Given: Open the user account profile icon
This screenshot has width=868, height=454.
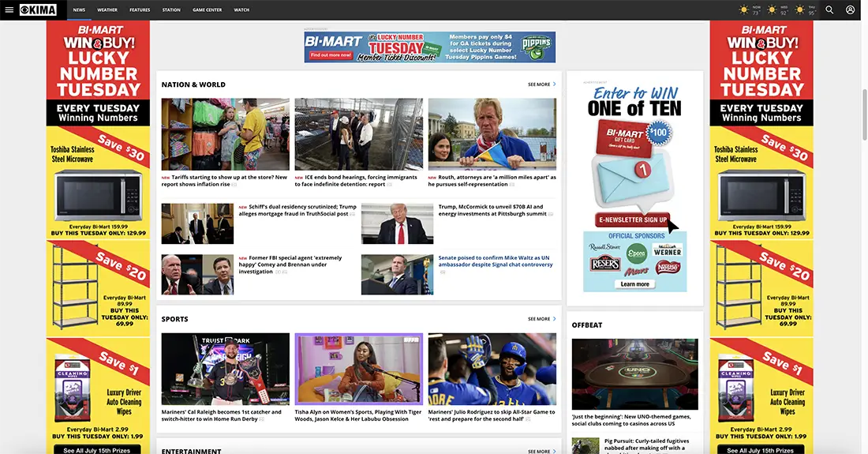Looking at the screenshot, I should point(851,10).
